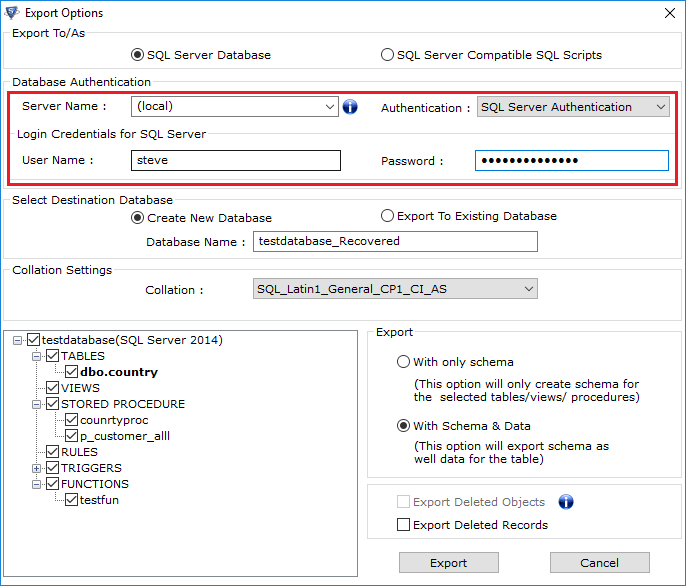Click the Cancel button

(x=599, y=563)
